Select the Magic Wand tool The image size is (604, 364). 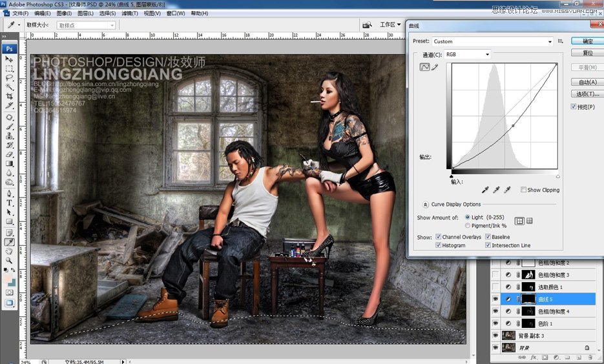click(x=9, y=87)
